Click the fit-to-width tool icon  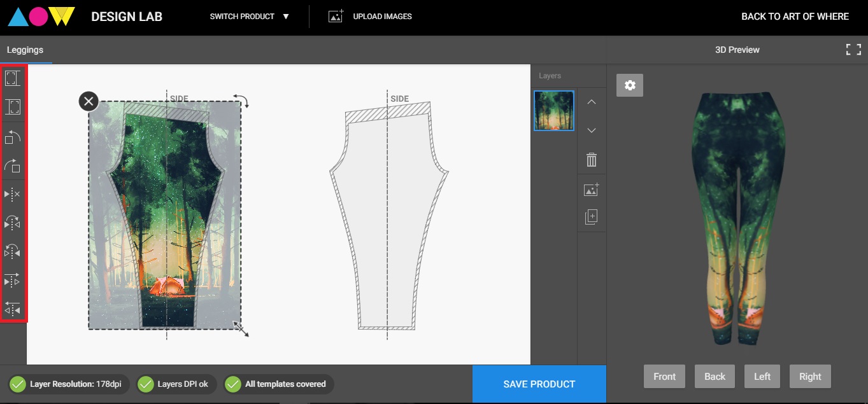click(x=13, y=78)
